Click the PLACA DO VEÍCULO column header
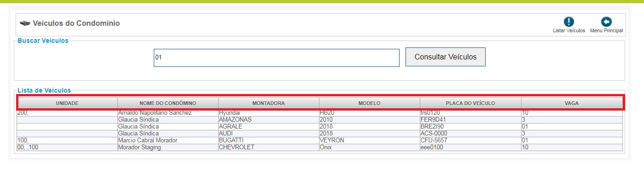Image resolution: width=644 pixels, height=182 pixels. point(470,103)
